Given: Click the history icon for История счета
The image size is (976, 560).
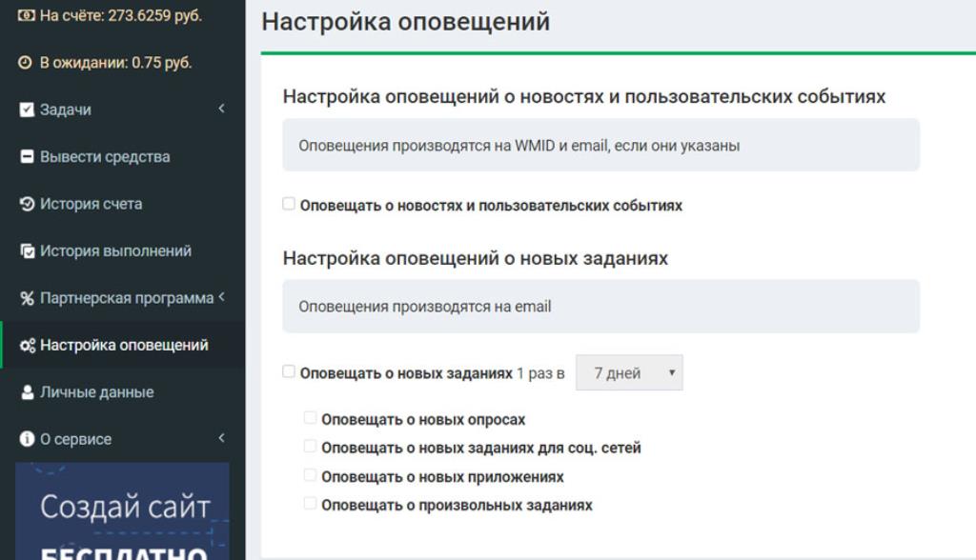Looking at the screenshot, I should click(27, 204).
